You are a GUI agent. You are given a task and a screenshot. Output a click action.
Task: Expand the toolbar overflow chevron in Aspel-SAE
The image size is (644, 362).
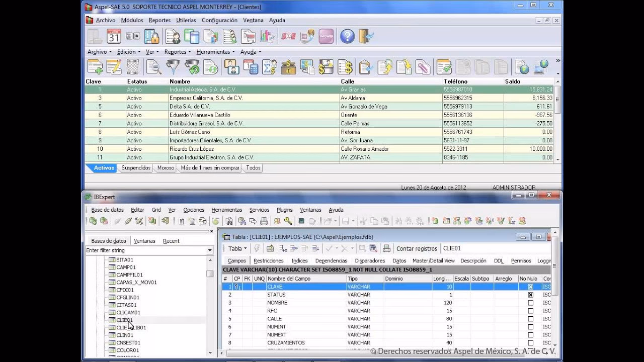(x=557, y=61)
